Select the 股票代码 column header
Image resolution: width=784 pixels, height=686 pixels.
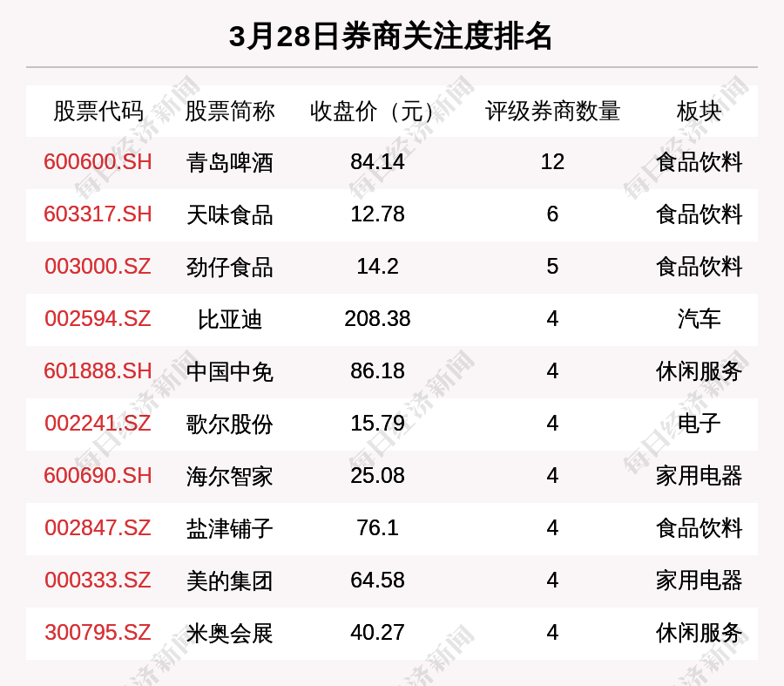click(98, 111)
